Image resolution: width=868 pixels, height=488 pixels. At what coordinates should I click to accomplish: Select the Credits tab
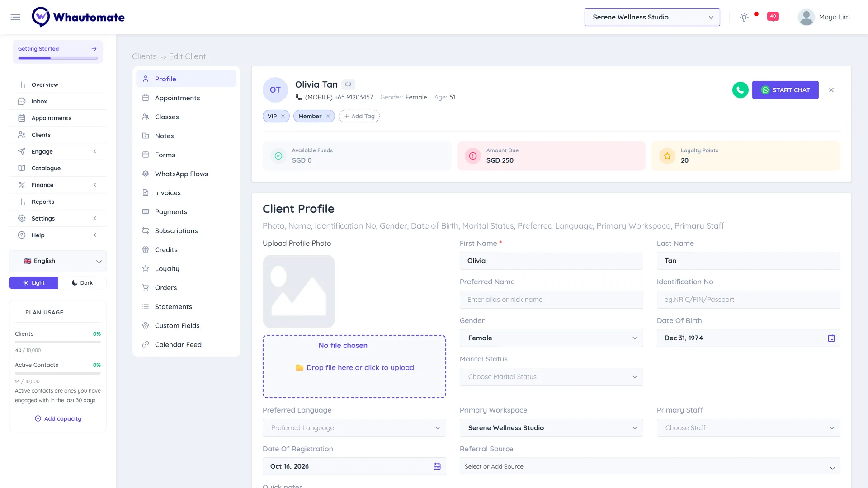pyautogui.click(x=186, y=249)
